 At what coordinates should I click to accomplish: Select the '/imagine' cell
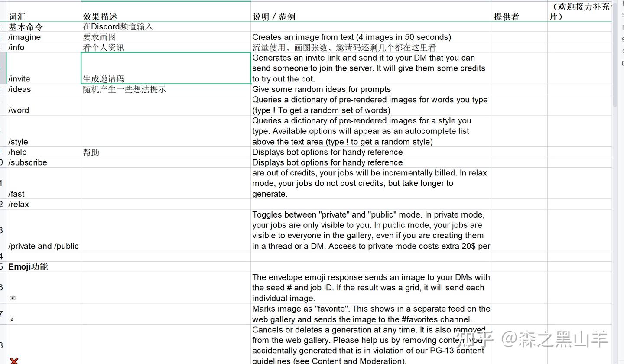pyautogui.click(x=44, y=37)
